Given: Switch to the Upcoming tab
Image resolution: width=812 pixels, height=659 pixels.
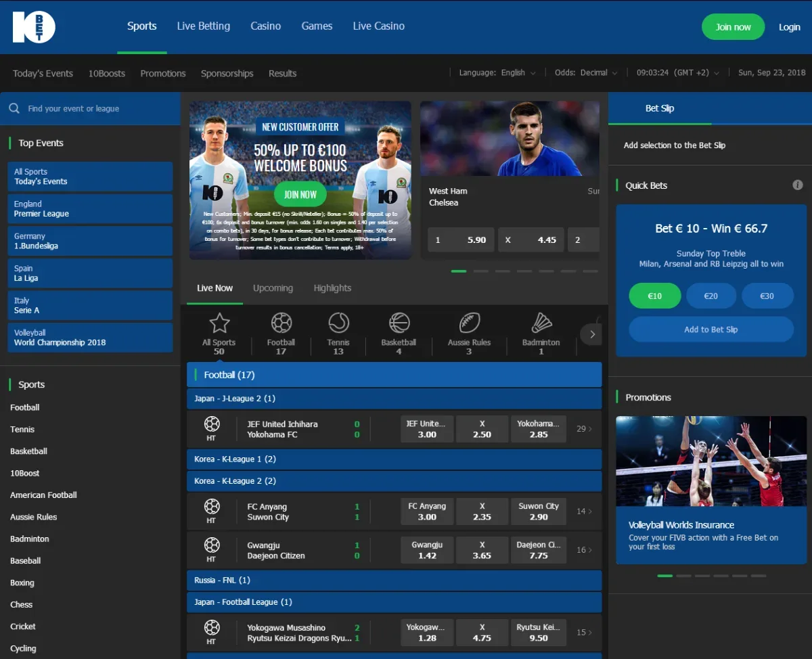Looking at the screenshot, I should pyautogui.click(x=273, y=288).
